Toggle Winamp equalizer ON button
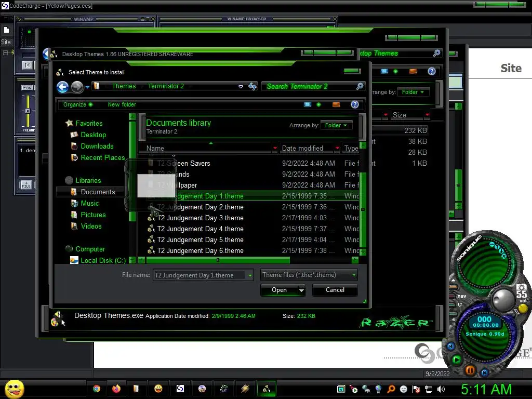 click(28, 87)
